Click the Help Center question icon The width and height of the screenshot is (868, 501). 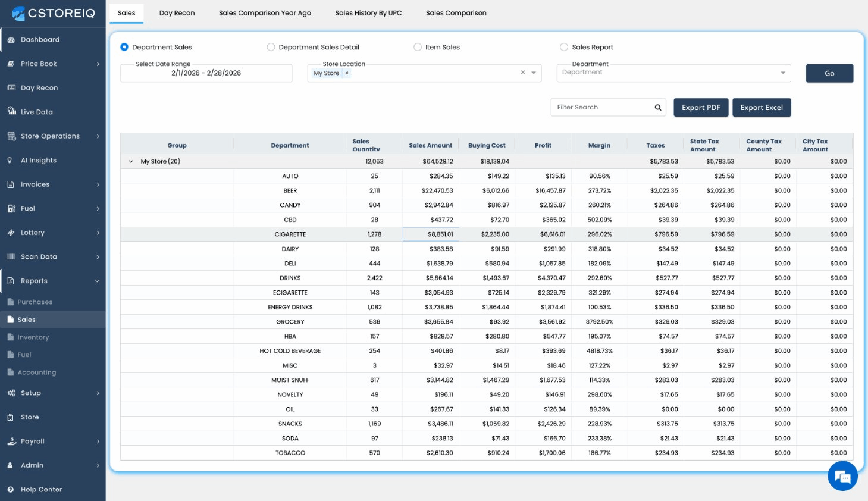(11, 490)
